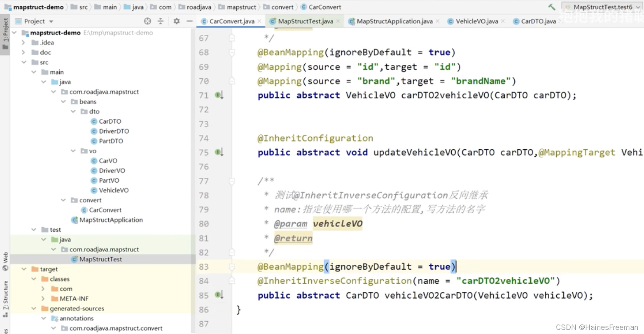
Task: Click line number 83 in gutter
Action: click(203, 267)
